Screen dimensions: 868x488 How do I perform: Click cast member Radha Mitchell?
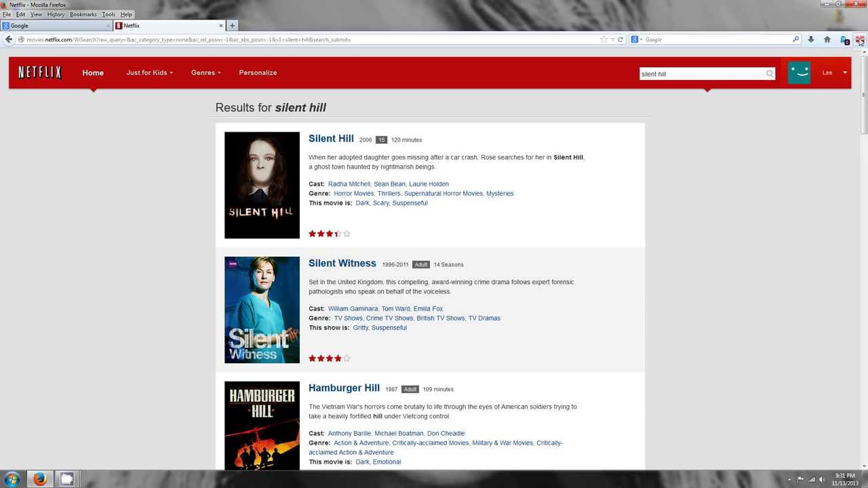pos(349,184)
